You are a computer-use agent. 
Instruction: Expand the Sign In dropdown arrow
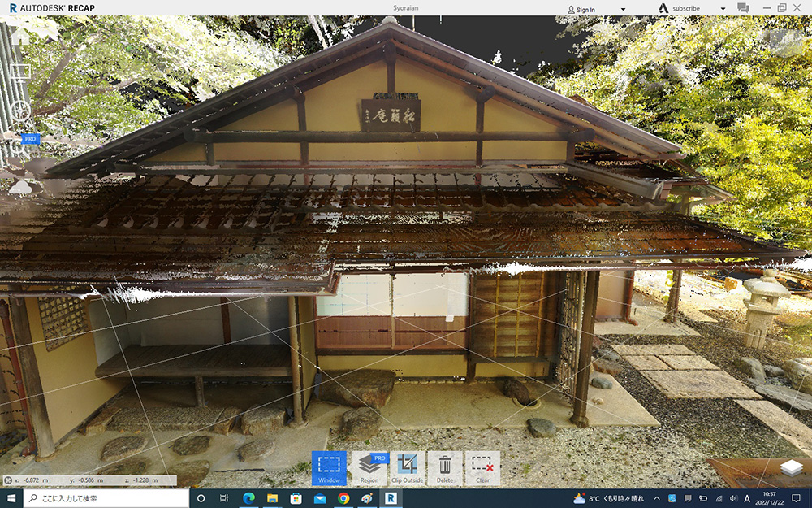tap(623, 9)
